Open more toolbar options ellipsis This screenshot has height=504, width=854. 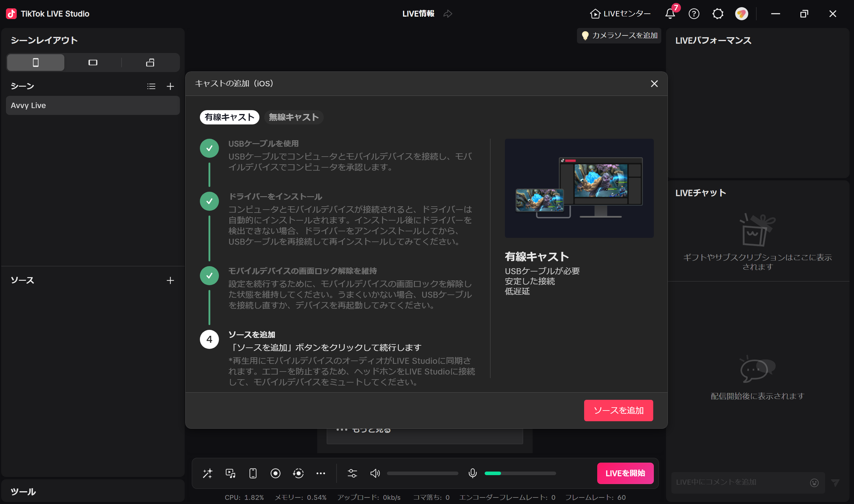point(321,473)
